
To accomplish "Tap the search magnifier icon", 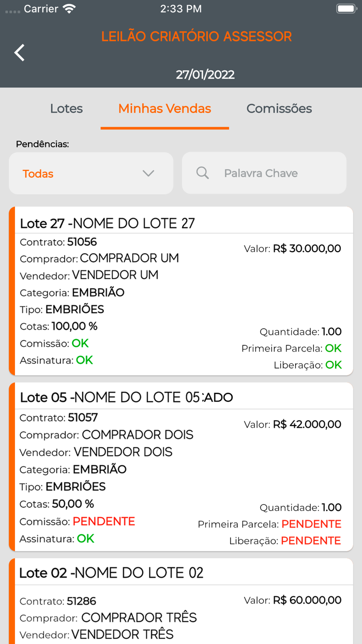I will click(x=202, y=173).
